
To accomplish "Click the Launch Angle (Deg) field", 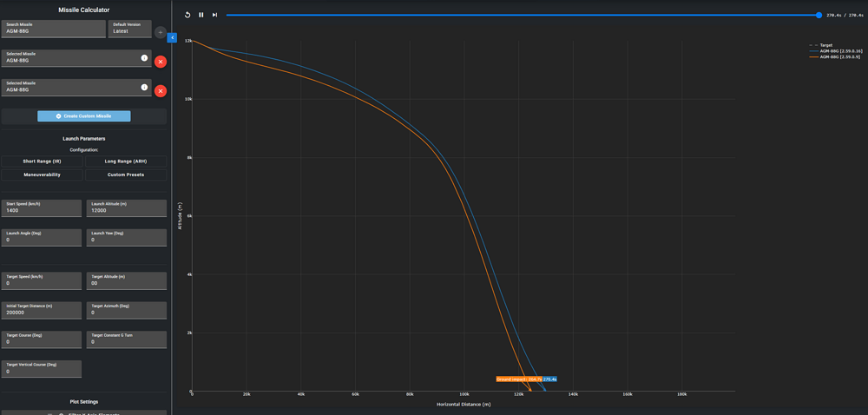I will click(x=42, y=237).
